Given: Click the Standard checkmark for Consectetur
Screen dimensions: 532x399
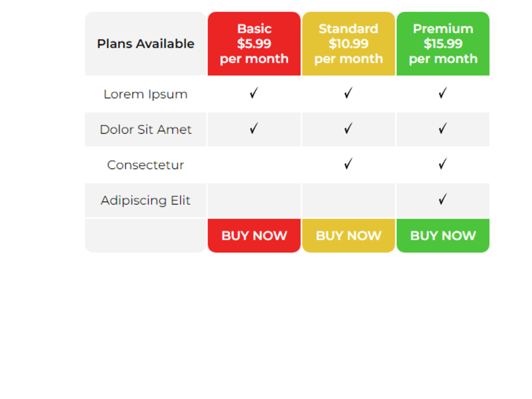Looking at the screenshot, I should [348, 165].
